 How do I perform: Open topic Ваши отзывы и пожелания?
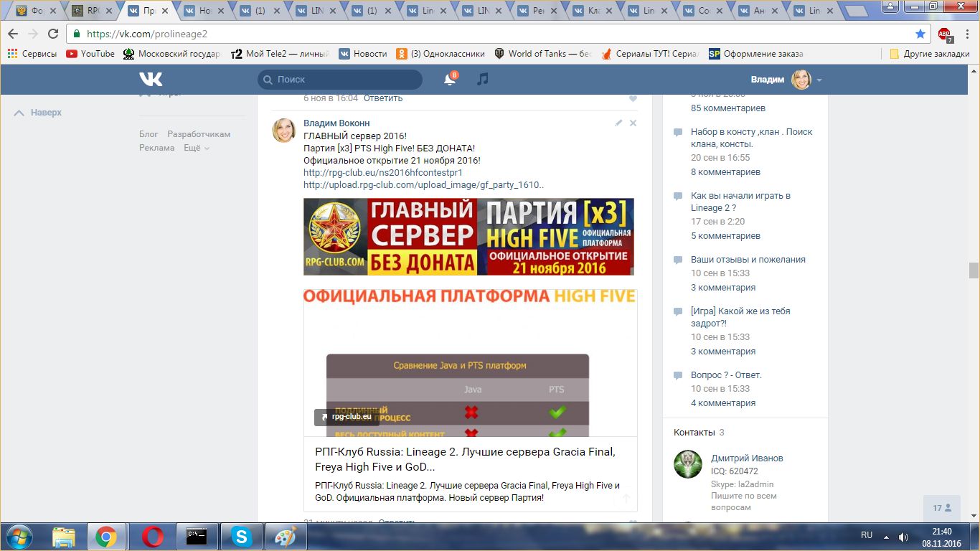pos(748,260)
